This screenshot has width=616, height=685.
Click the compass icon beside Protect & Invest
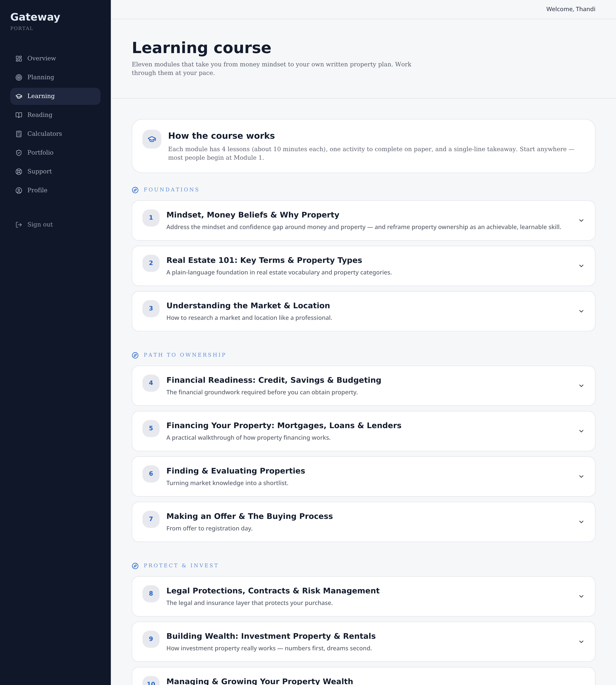135,566
